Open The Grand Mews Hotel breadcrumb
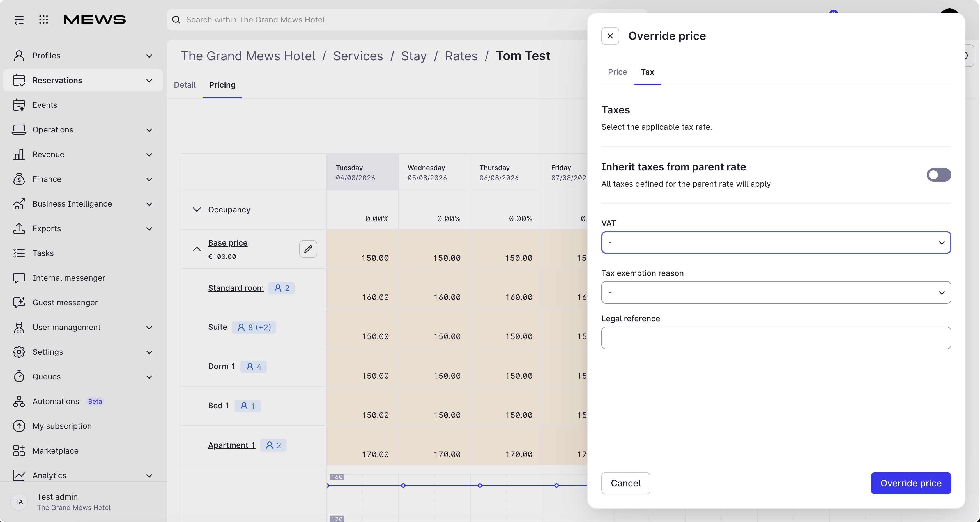 pos(248,56)
